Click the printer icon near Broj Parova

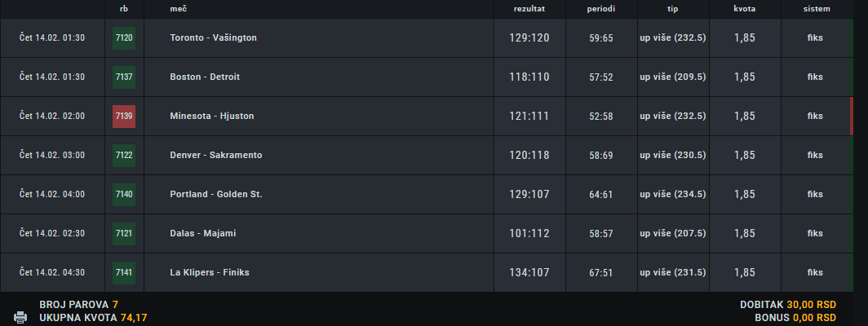20,317
